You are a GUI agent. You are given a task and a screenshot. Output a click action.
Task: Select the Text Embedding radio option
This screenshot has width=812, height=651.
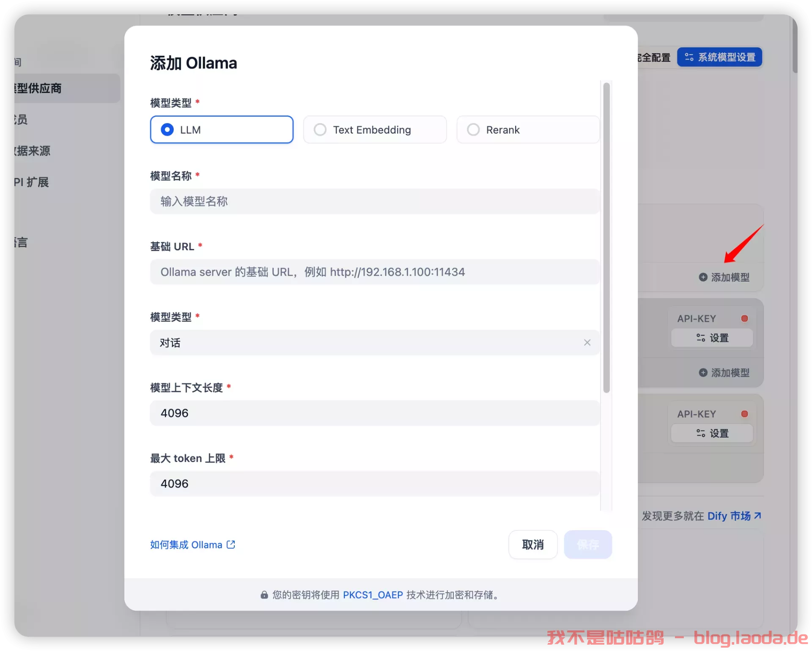click(375, 130)
